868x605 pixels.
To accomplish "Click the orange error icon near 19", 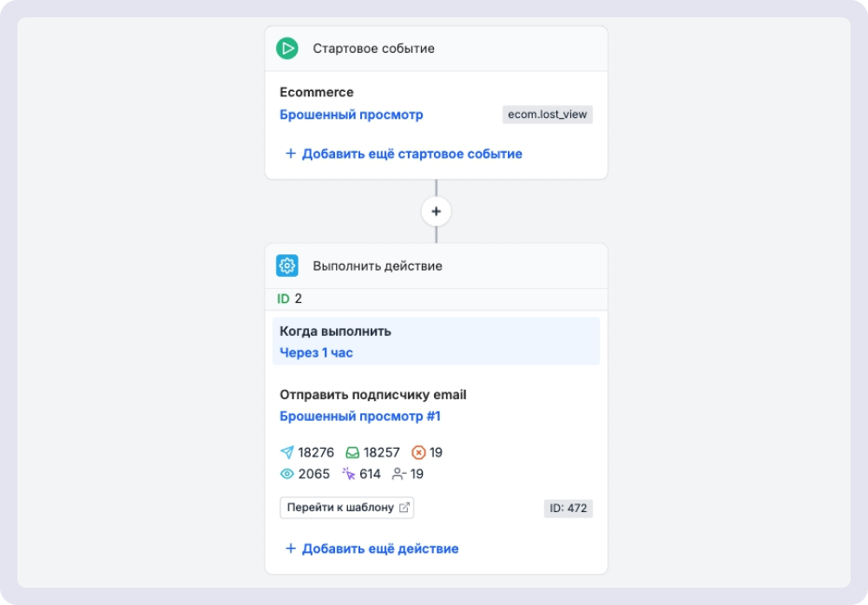I will point(418,452).
